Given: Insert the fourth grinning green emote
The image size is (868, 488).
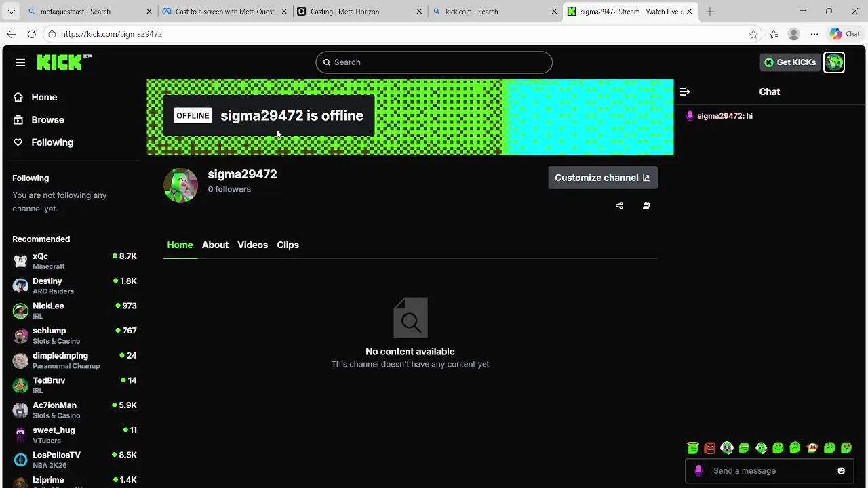Looking at the screenshot, I should 744,448.
